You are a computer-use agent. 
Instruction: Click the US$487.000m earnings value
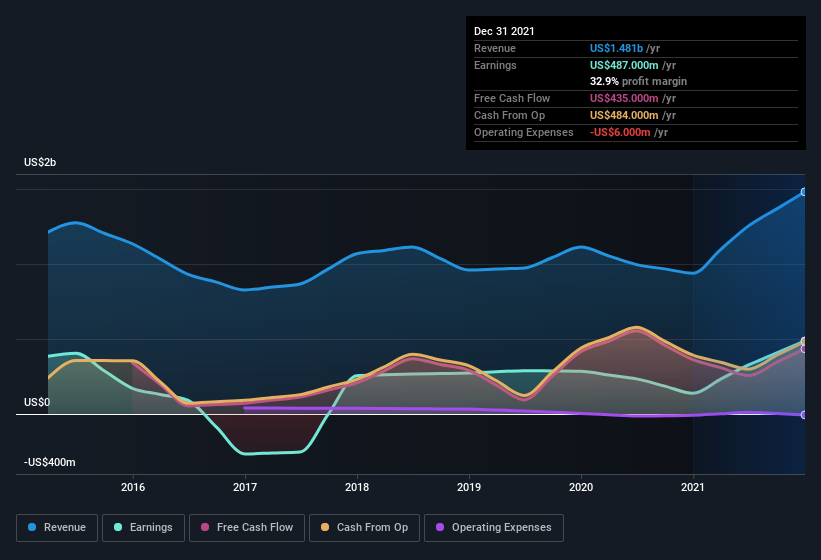pos(624,65)
